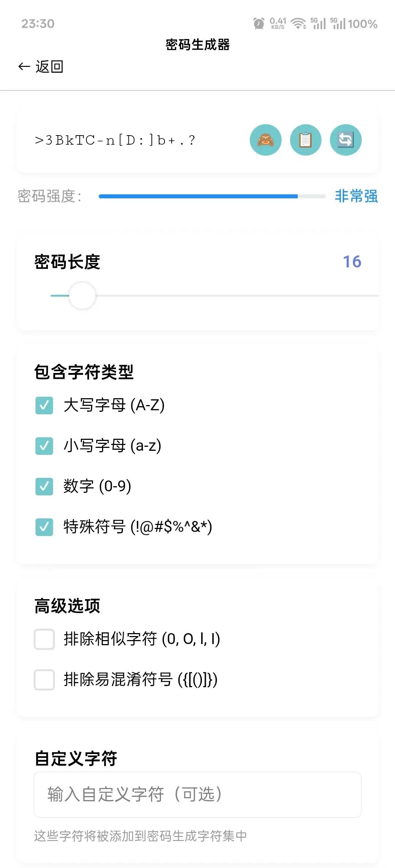
Task: Click the 密码长度 slider handle
Action: pos(82,296)
